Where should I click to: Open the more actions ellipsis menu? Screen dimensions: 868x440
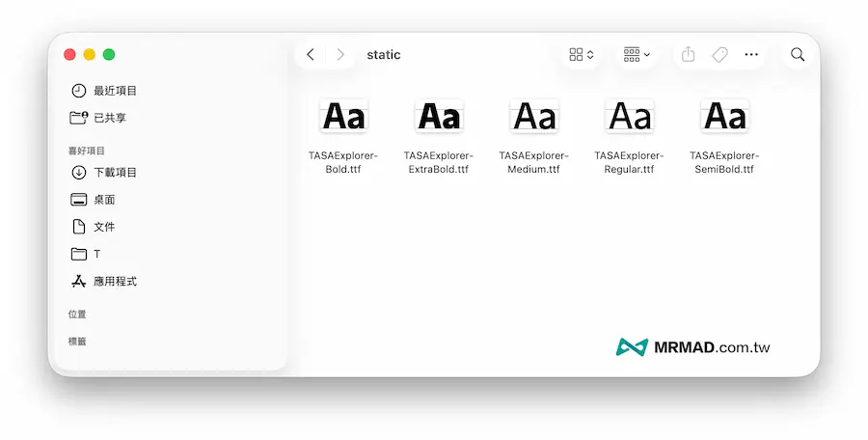(751, 54)
